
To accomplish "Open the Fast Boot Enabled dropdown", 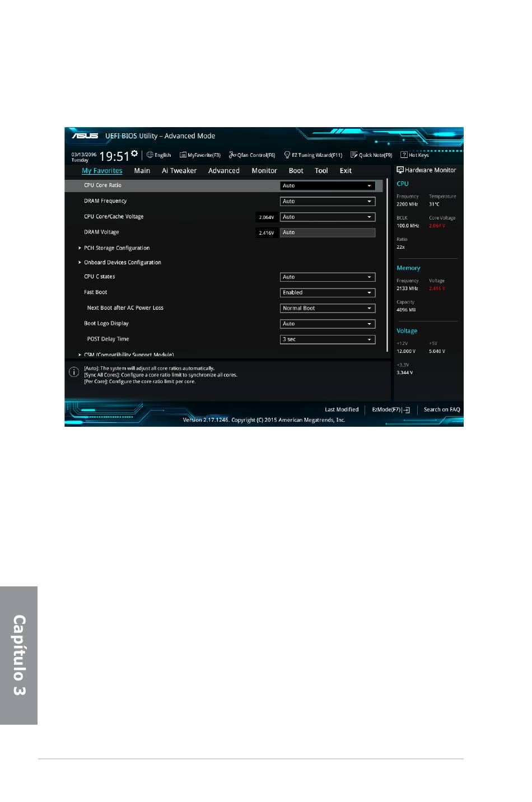I will click(328, 293).
